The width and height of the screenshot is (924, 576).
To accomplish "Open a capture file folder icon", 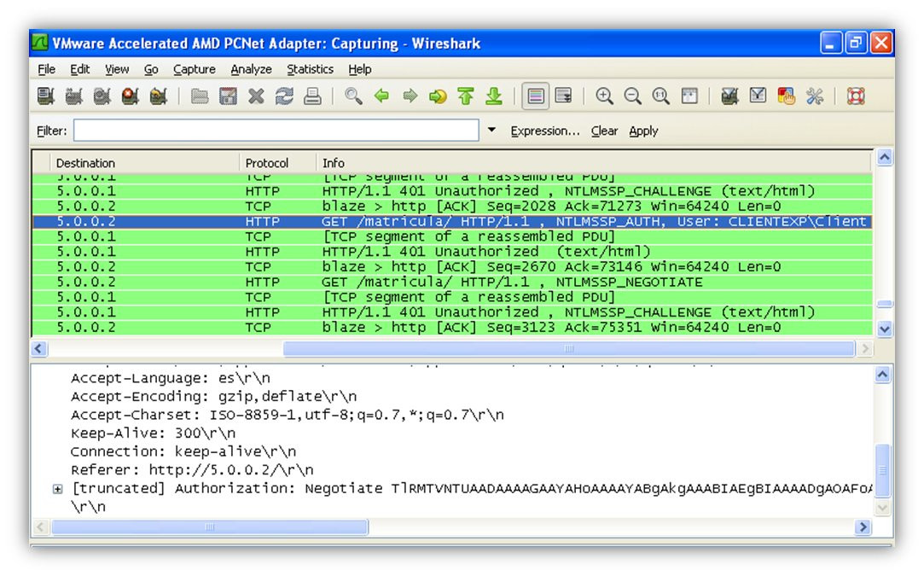I will (200, 96).
